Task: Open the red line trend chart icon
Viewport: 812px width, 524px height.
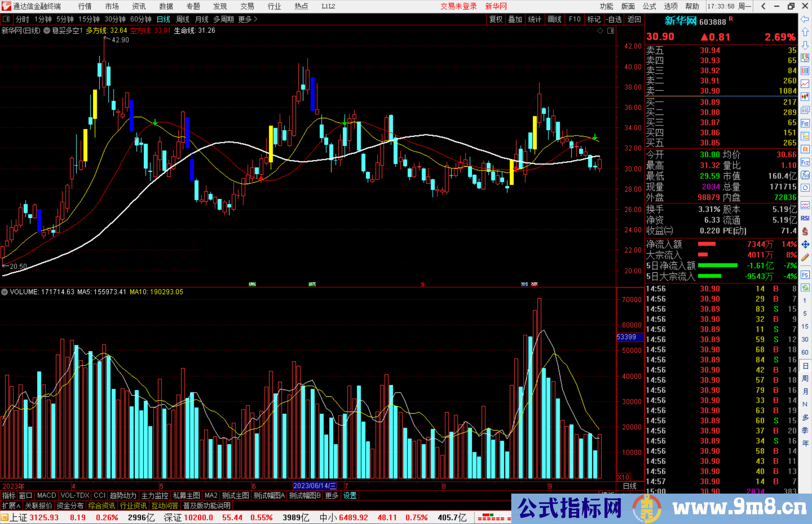Action: [x=805, y=84]
